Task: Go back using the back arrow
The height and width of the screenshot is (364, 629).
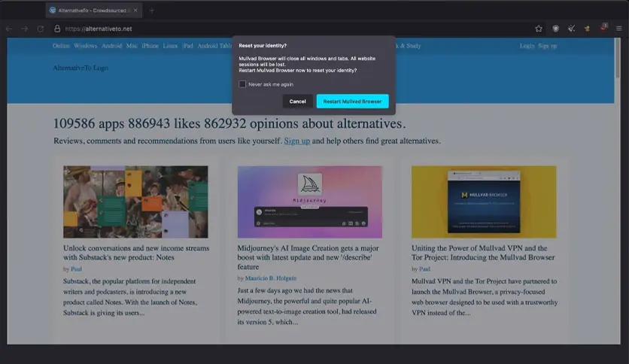Action: tap(9, 29)
